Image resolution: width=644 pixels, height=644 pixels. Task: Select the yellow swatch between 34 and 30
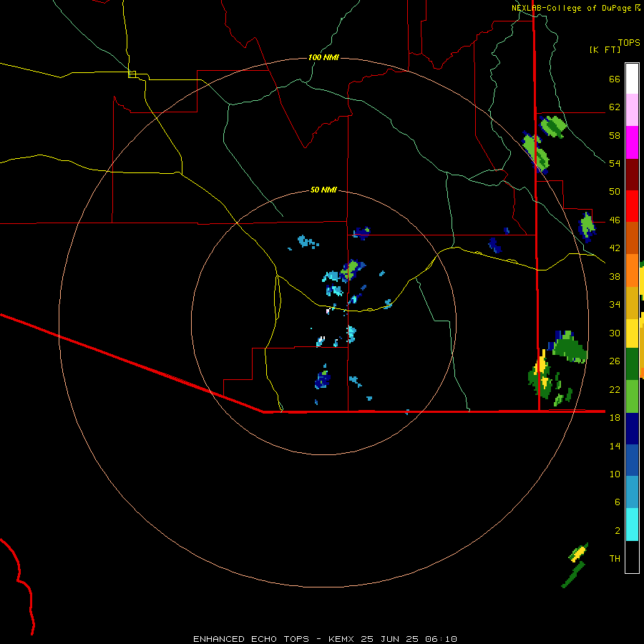(632, 333)
